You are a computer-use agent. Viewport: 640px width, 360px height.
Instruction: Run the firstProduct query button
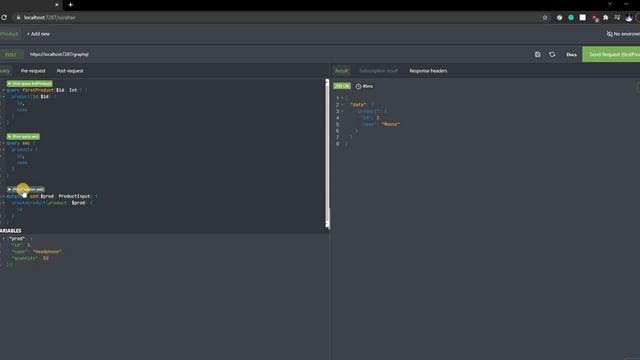[x=29, y=84]
